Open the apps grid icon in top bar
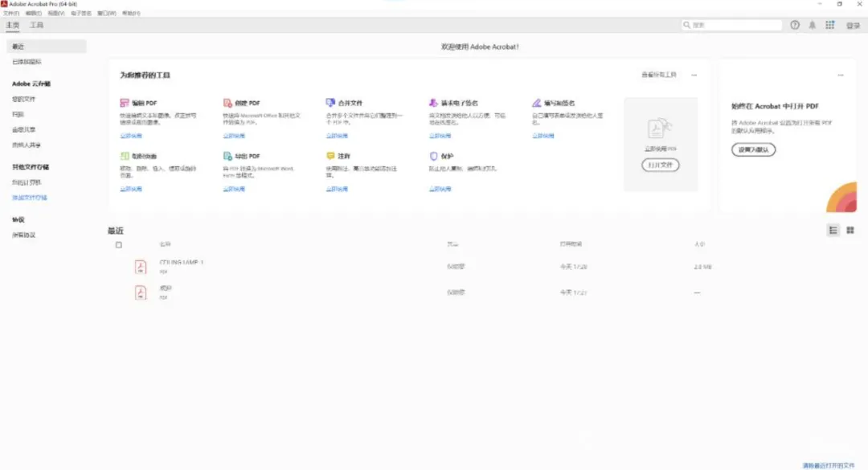This screenshot has height=470, width=868. click(829, 25)
